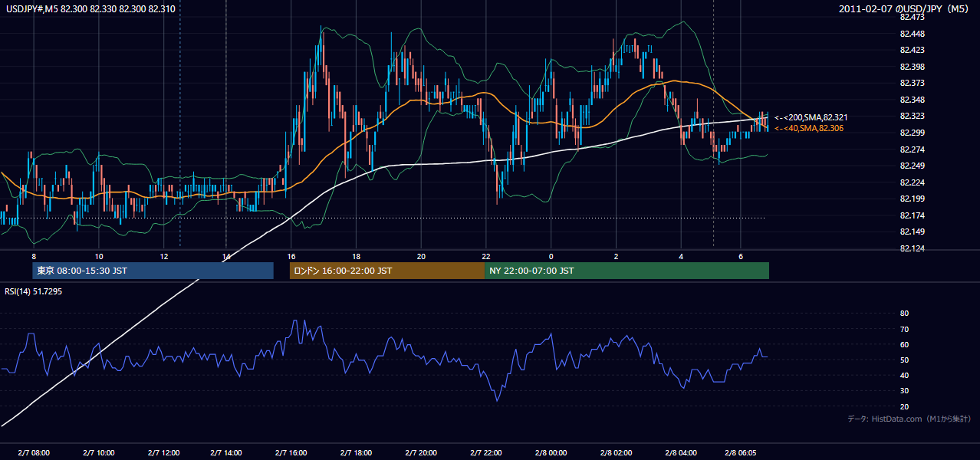Click the ロンドン 16:00-22:00 JST session bar
The width and height of the screenshot is (980, 460).
(x=386, y=271)
